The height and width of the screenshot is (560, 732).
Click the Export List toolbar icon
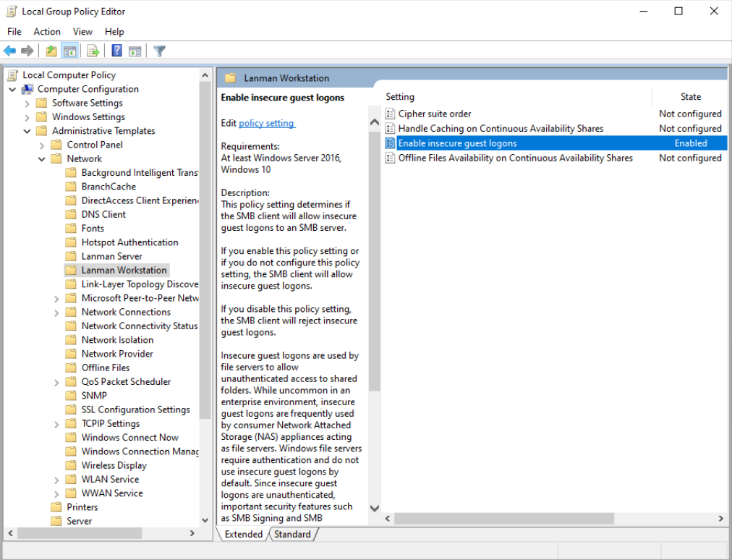93,50
